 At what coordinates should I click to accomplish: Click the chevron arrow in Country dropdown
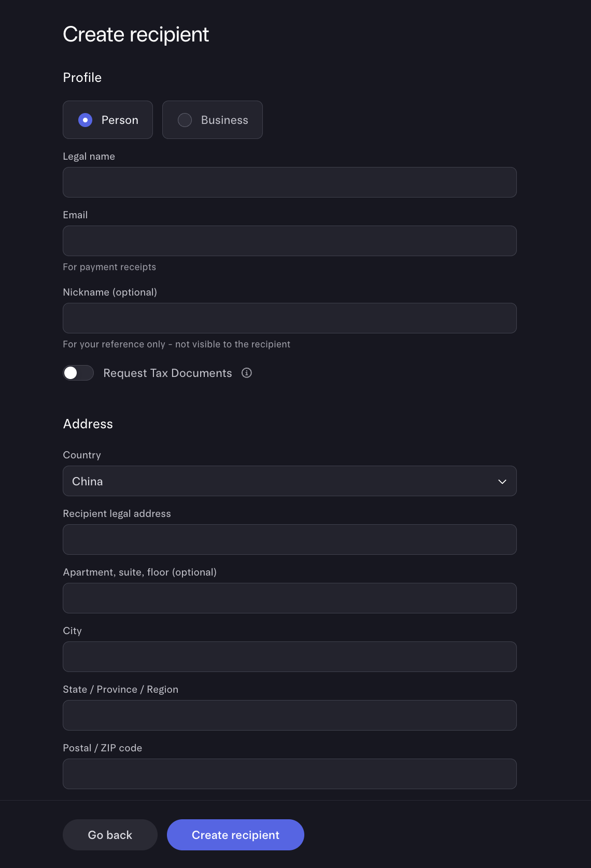pos(502,481)
